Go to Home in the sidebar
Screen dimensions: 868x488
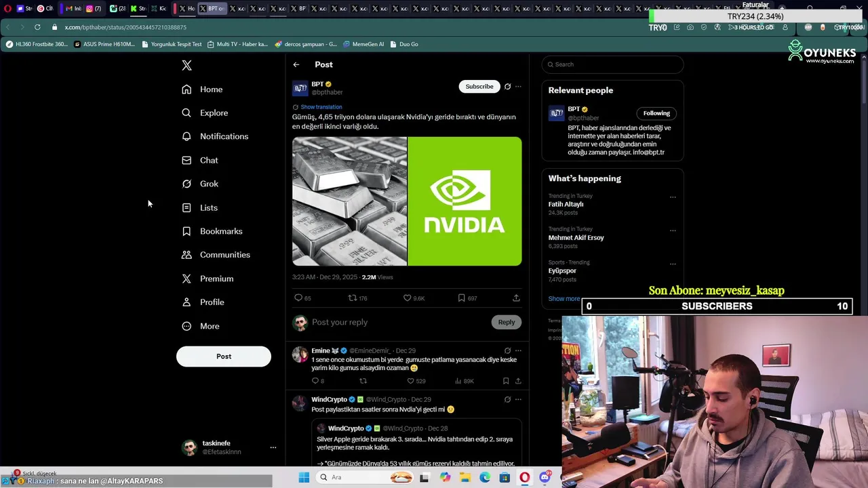(x=202, y=89)
